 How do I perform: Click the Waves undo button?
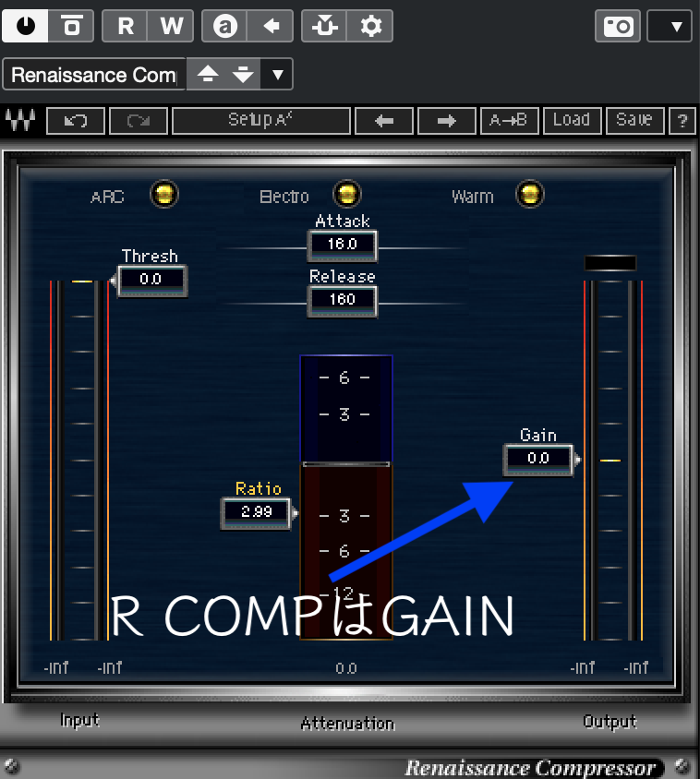(x=76, y=121)
